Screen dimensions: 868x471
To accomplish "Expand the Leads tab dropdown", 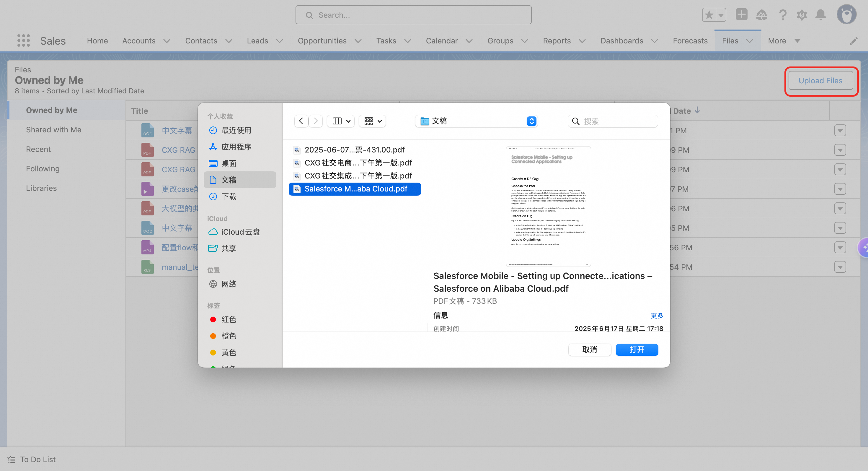I will pos(280,41).
